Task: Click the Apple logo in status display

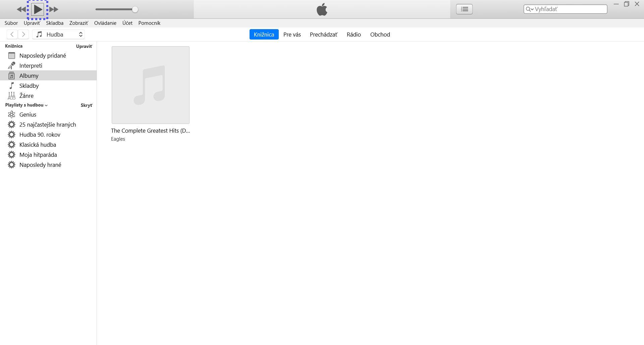Action: click(322, 9)
